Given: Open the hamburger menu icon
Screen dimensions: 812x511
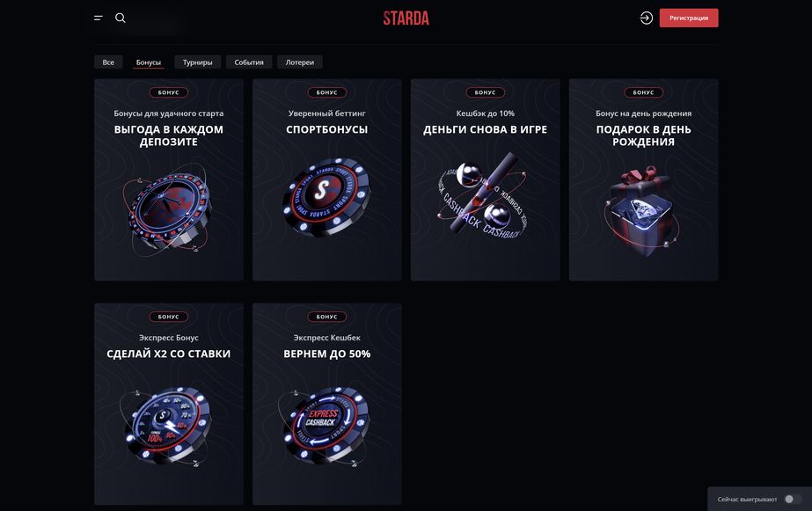Looking at the screenshot, I should coord(98,18).
